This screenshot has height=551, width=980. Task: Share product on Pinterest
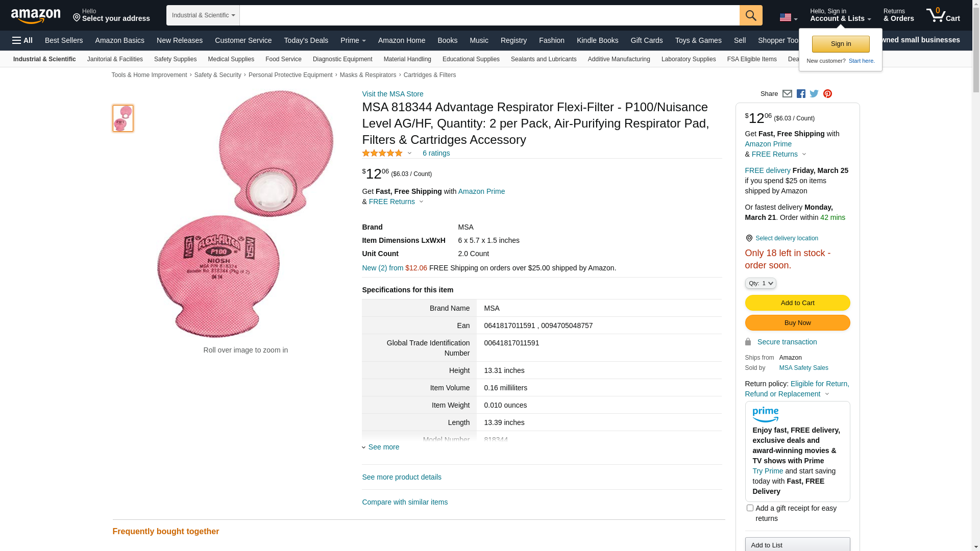click(827, 94)
